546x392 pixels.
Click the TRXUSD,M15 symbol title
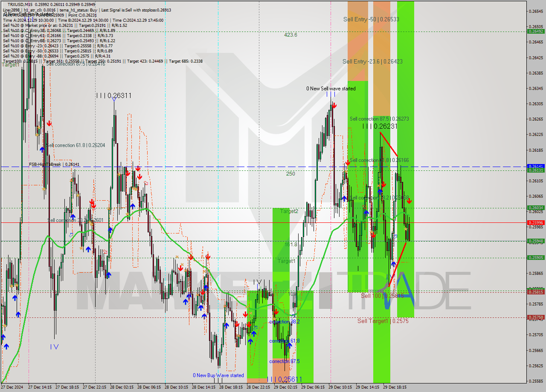[x=20, y=4]
